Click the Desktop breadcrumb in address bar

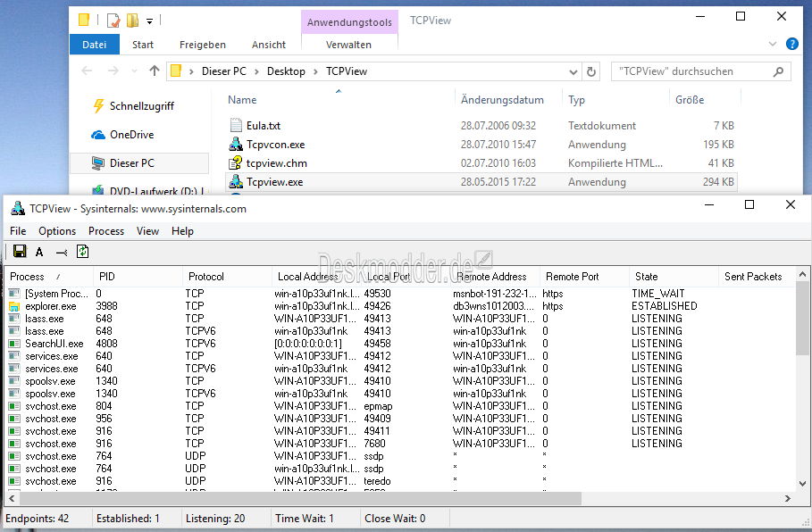pos(286,71)
